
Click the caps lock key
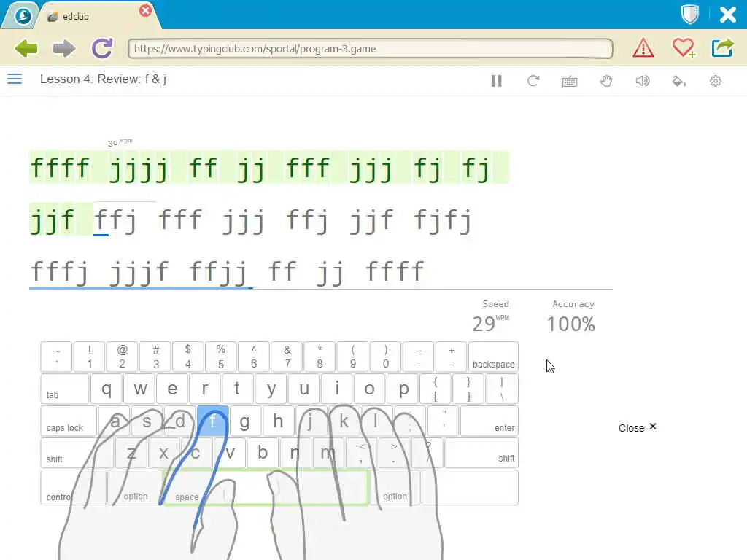click(69, 421)
